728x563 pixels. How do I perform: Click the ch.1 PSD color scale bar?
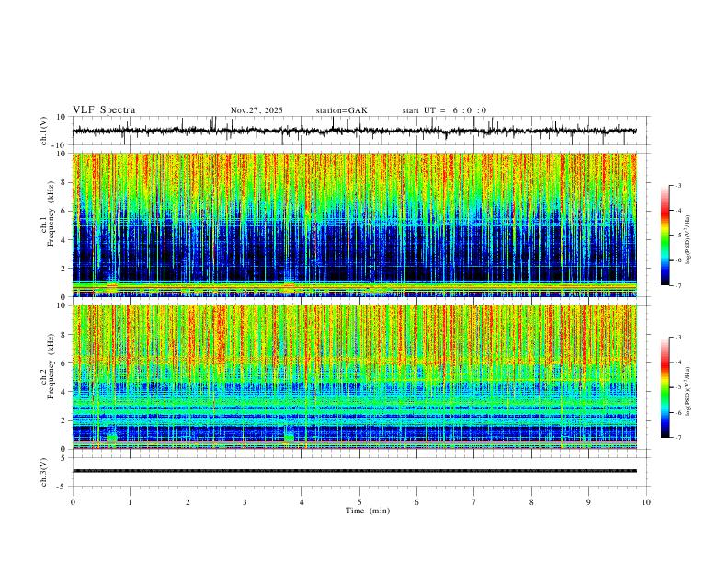pos(665,236)
